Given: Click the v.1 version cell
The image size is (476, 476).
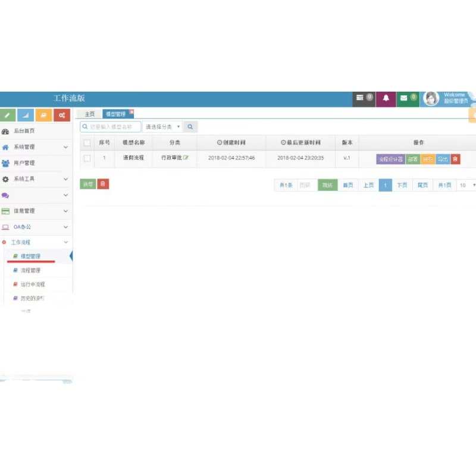Looking at the screenshot, I should (347, 158).
